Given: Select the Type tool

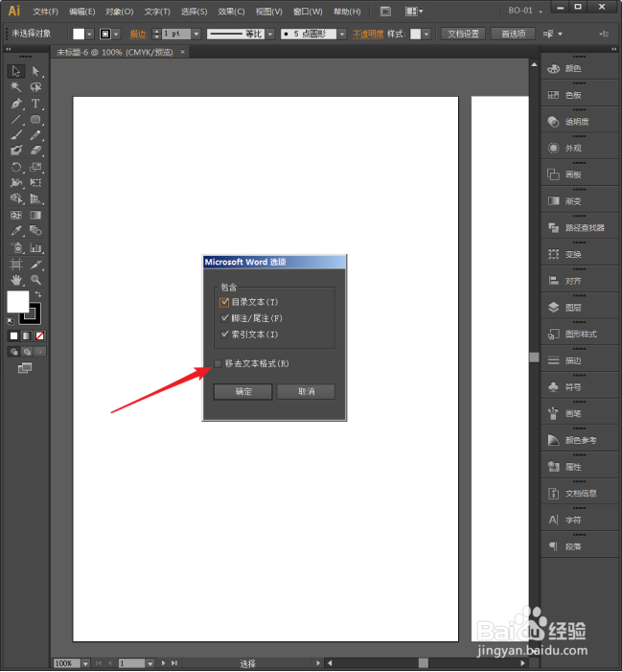Looking at the screenshot, I should [x=35, y=104].
